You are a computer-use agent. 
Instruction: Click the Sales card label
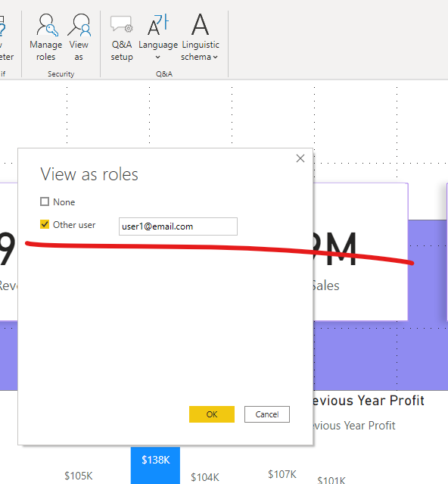click(326, 286)
